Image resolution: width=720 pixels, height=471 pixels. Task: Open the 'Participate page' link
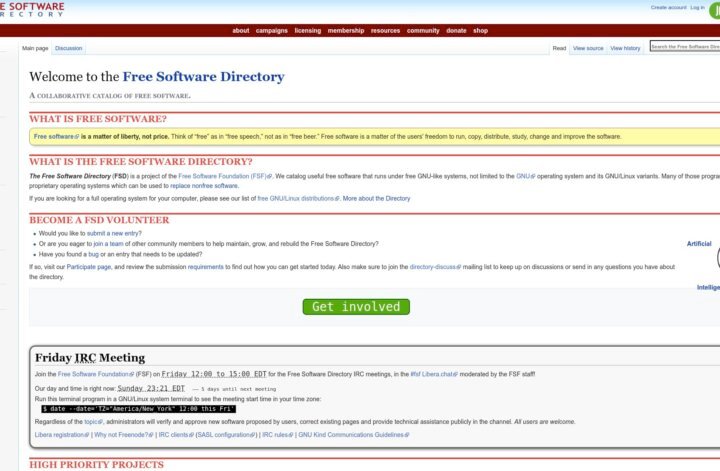(x=89, y=267)
